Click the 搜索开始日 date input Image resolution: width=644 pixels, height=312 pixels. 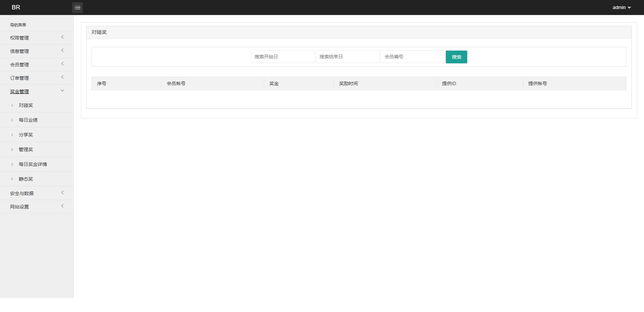(282, 57)
